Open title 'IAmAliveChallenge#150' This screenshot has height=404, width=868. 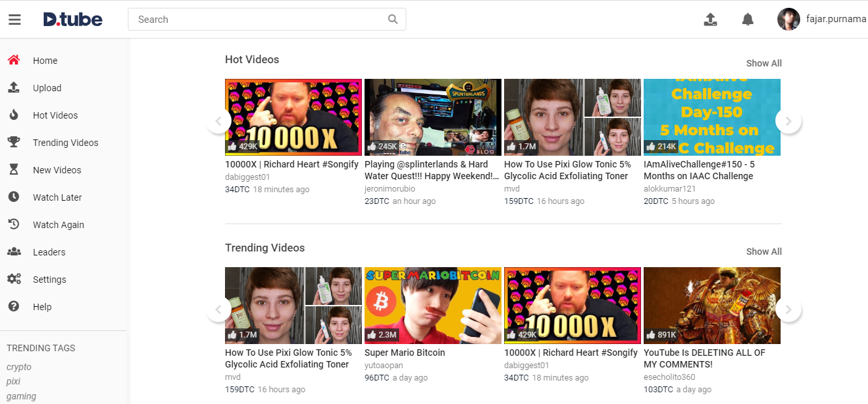pyautogui.click(x=699, y=170)
